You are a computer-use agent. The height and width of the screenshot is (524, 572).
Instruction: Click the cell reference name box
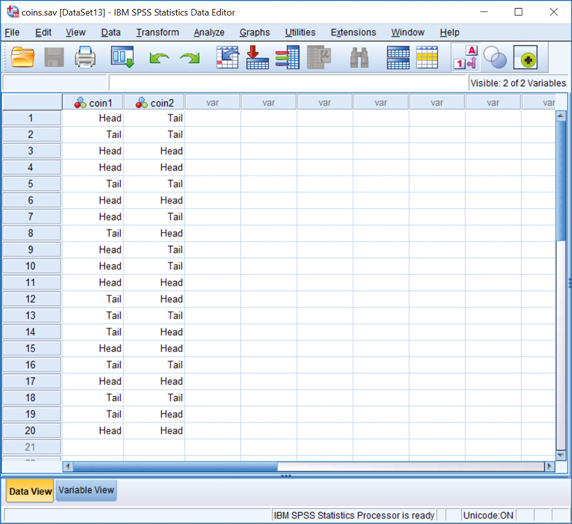55,83
